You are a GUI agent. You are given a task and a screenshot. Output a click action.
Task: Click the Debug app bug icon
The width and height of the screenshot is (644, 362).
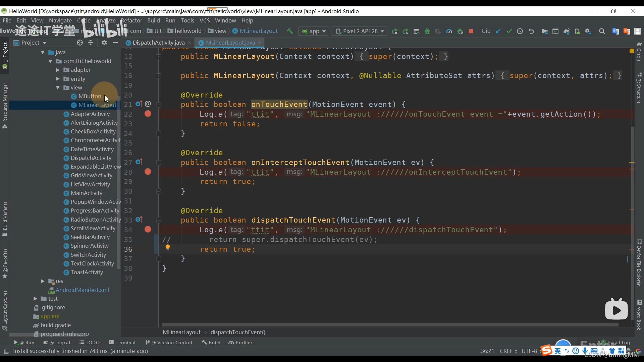point(427,31)
